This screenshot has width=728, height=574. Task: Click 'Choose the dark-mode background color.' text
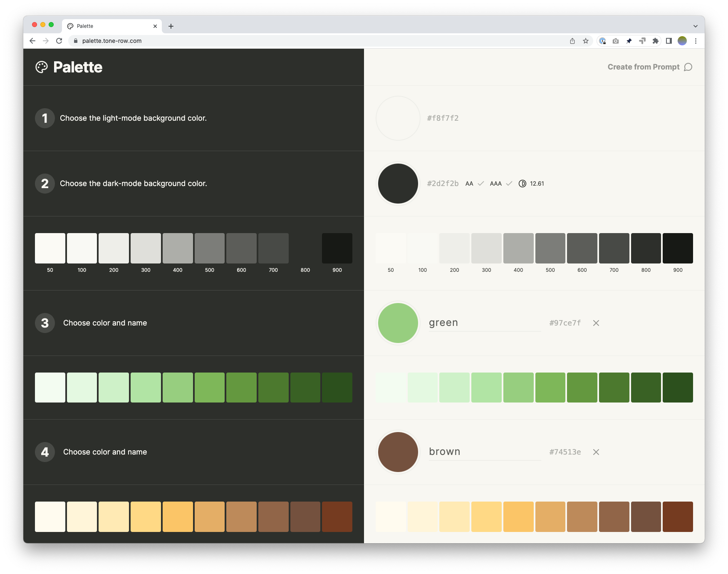tap(134, 184)
